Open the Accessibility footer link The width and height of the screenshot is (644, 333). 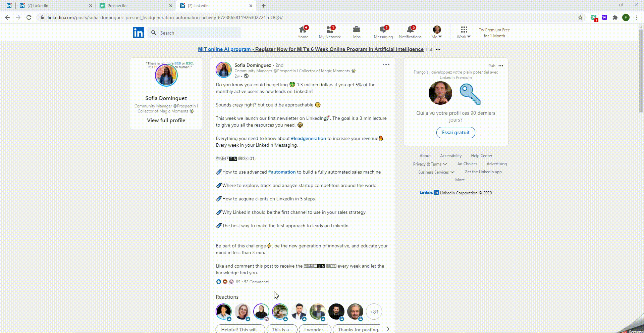(x=451, y=156)
